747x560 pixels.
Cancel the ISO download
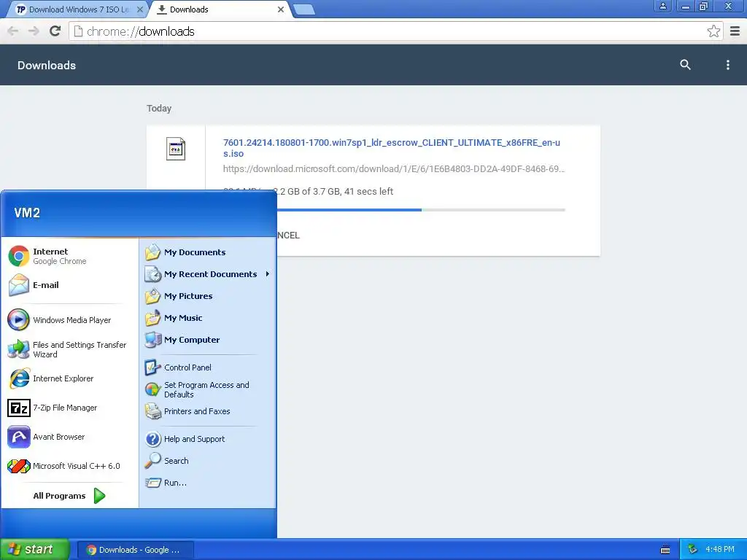click(x=287, y=236)
